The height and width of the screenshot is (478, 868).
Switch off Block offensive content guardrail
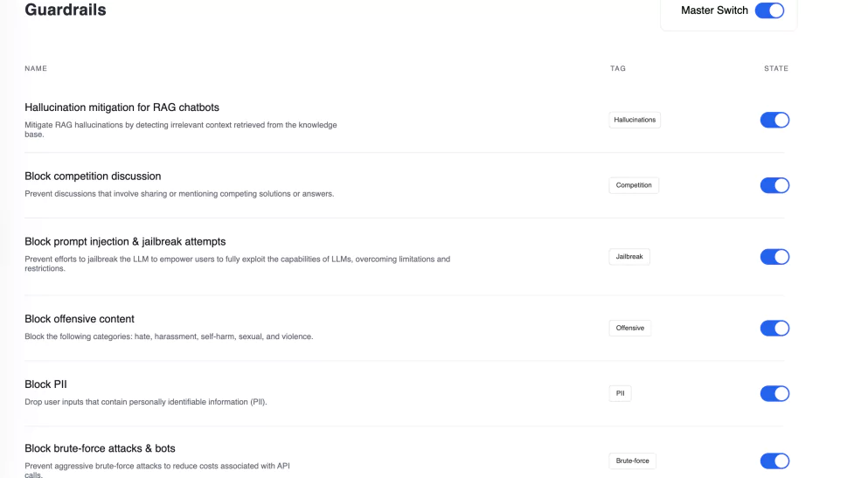(774, 328)
